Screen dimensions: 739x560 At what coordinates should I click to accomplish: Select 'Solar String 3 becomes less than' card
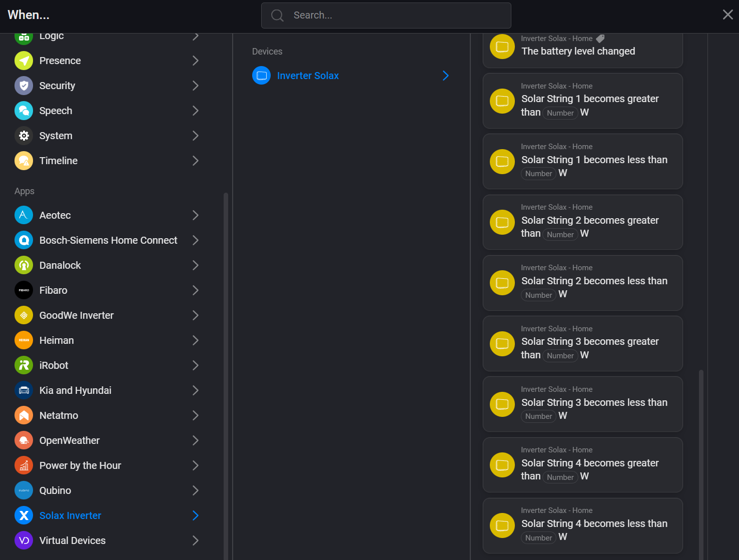pos(582,404)
